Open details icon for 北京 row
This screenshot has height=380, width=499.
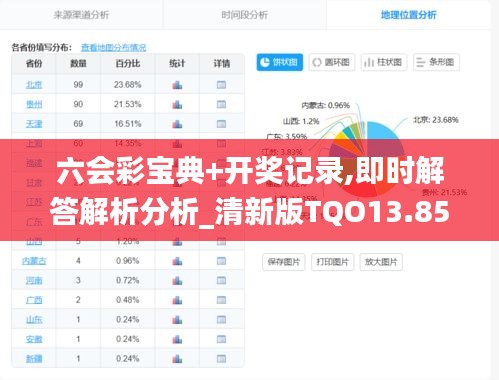pos(221,85)
